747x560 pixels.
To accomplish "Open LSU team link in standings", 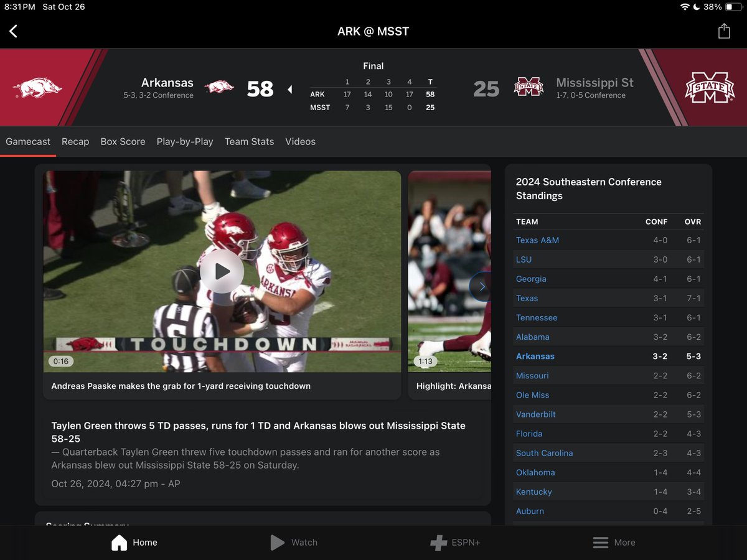I will coord(524,259).
